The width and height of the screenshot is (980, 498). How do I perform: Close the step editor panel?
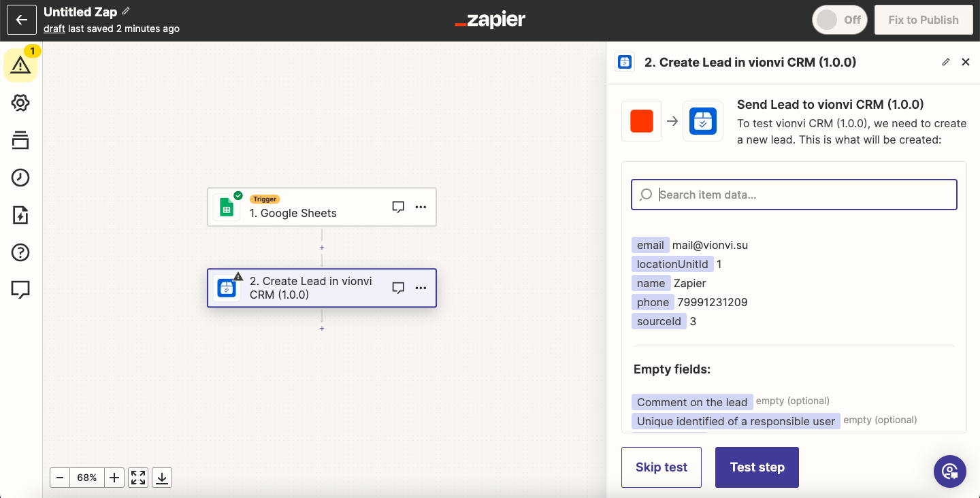(965, 62)
